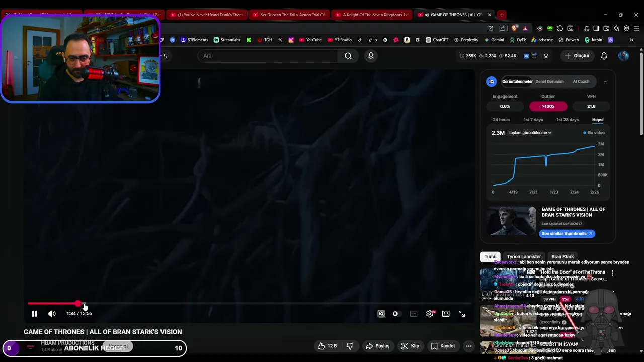Viewport: 644px width, 362px height.
Task: Open the Kick bookmark icon
Action: [x=249, y=40]
